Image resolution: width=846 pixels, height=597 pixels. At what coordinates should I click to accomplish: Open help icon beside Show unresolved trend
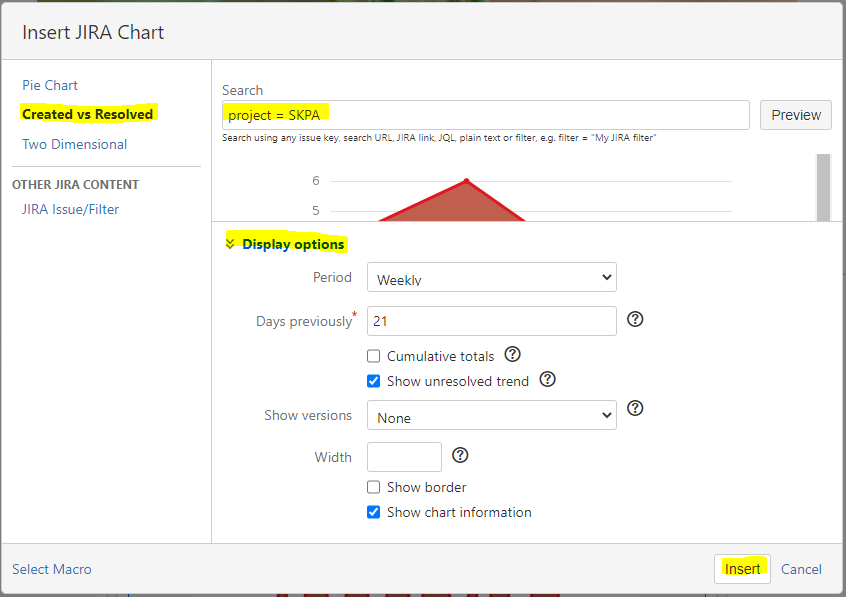[x=547, y=379]
